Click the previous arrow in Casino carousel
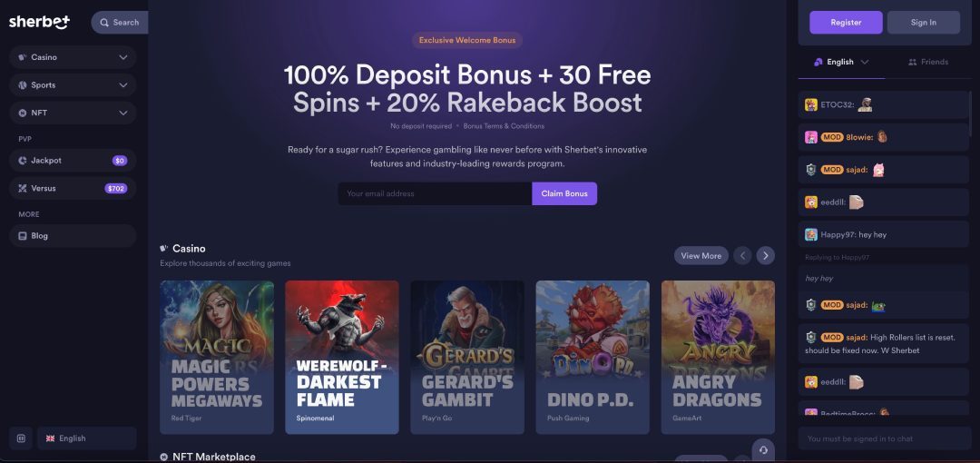This screenshot has height=463, width=980. pyautogui.click(x=742, y=255)
